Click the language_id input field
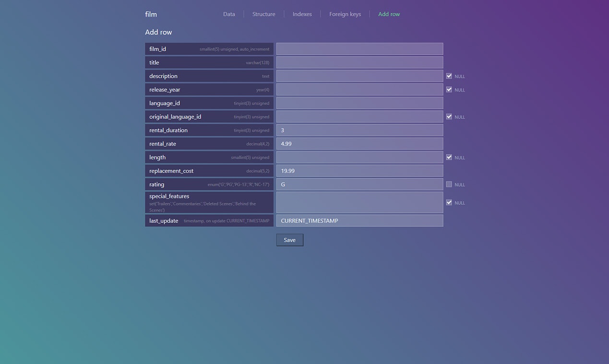 pos(359,103)
